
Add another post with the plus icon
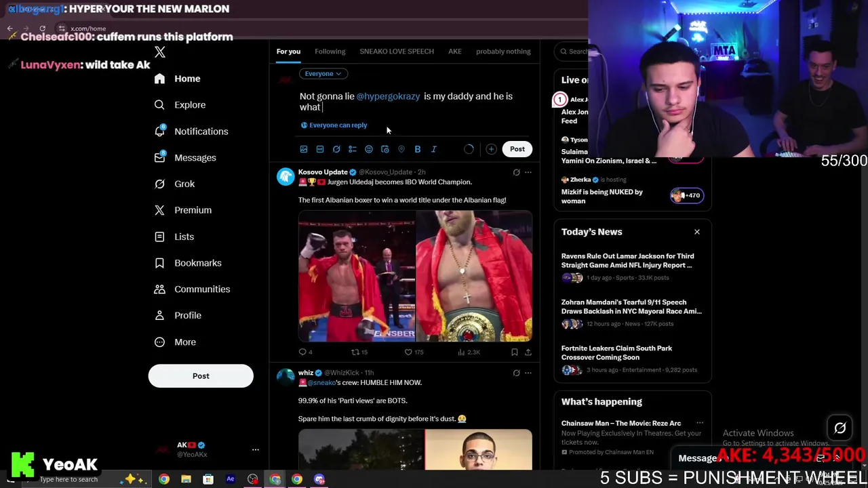[x=491, y=149]
